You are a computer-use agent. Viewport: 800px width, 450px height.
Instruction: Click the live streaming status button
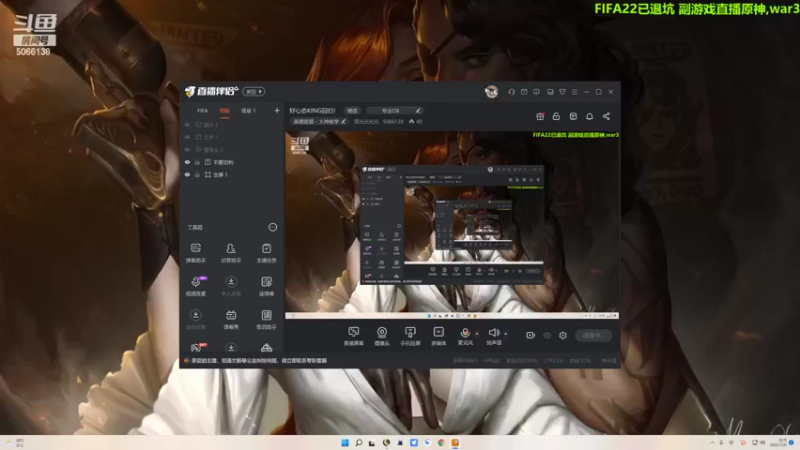pyautogui.click(x=593, y=335)
